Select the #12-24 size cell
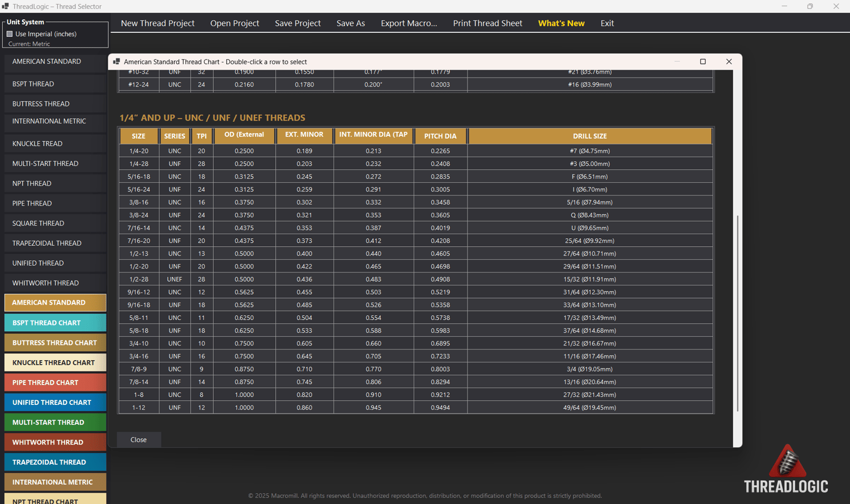 coord(139,84)
